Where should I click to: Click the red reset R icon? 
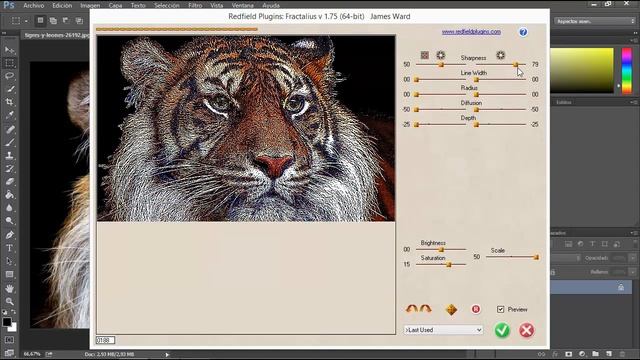[476, 309]
